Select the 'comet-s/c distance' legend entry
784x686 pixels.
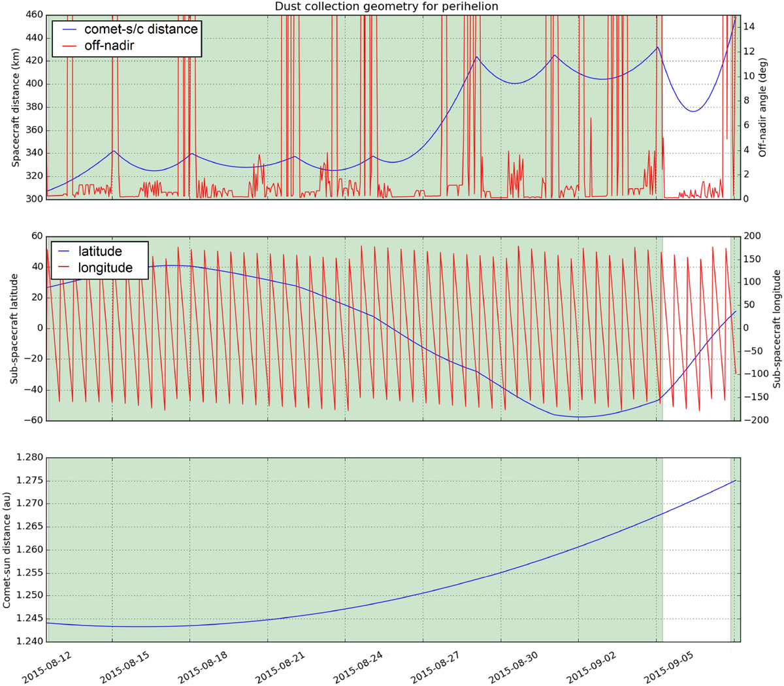tap(140, 29)
